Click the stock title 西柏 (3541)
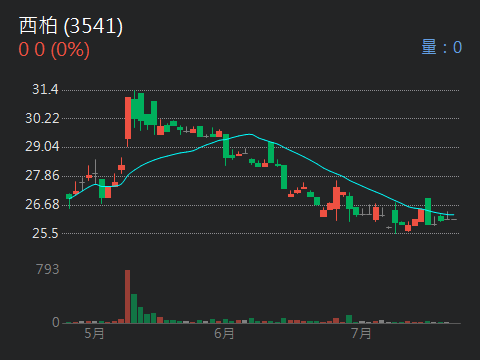Screen dimensions: 480x360 (71, 26)
